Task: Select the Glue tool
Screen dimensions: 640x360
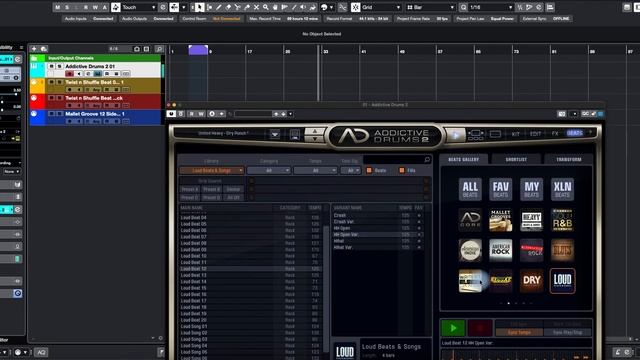Action: pos(247,7)
